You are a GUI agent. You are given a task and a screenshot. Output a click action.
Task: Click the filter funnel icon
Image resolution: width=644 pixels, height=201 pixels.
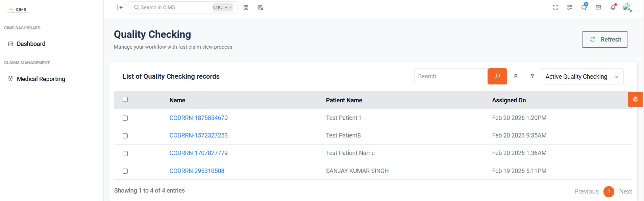point(532,76)
